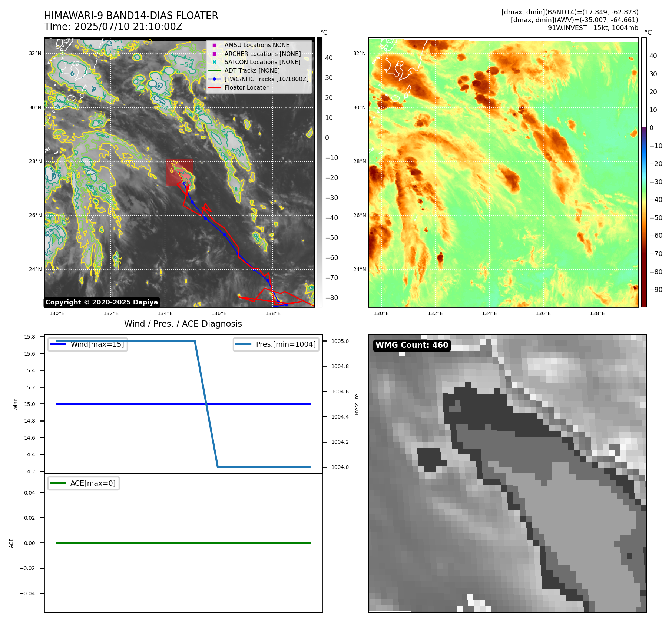Screen dimensions: 672x626
Task: Click the Wind legend blue line sample
Action: click(58, 344)
